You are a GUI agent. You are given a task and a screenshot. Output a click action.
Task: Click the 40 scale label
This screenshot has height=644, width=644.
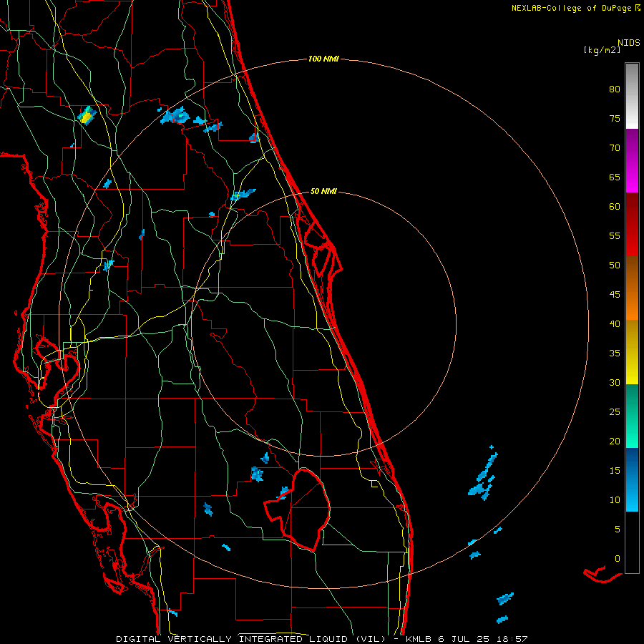coord(615,323)
